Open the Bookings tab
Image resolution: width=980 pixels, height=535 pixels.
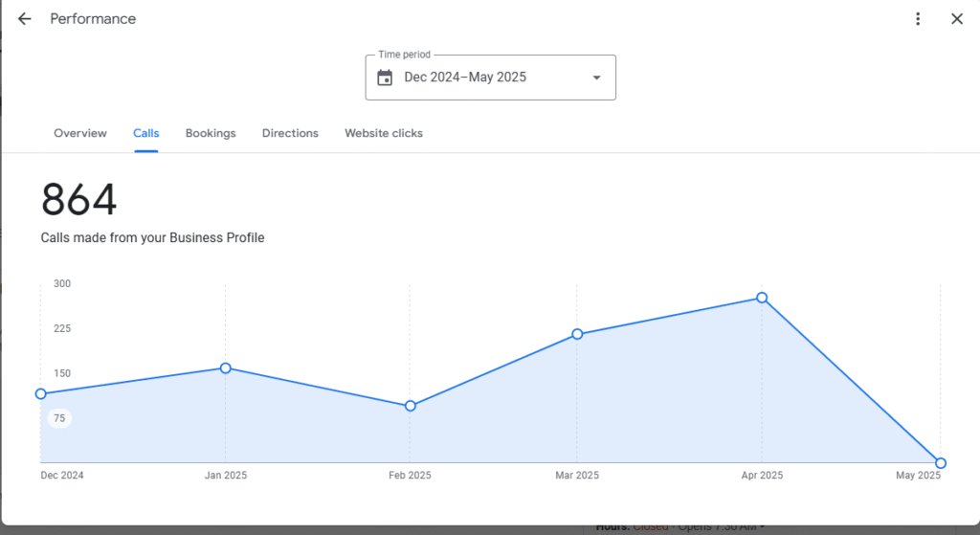pyautogui.click(x=211, y=133)
